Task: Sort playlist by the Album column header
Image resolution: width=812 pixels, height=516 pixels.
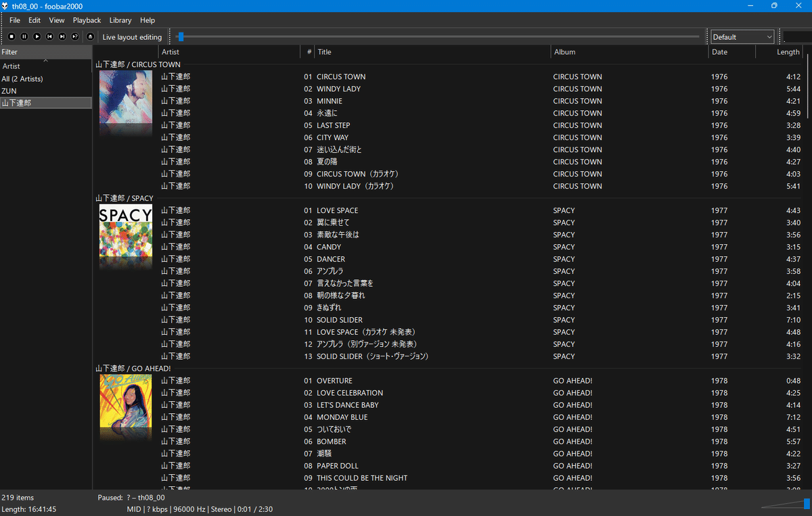Action: coord(630,52)
